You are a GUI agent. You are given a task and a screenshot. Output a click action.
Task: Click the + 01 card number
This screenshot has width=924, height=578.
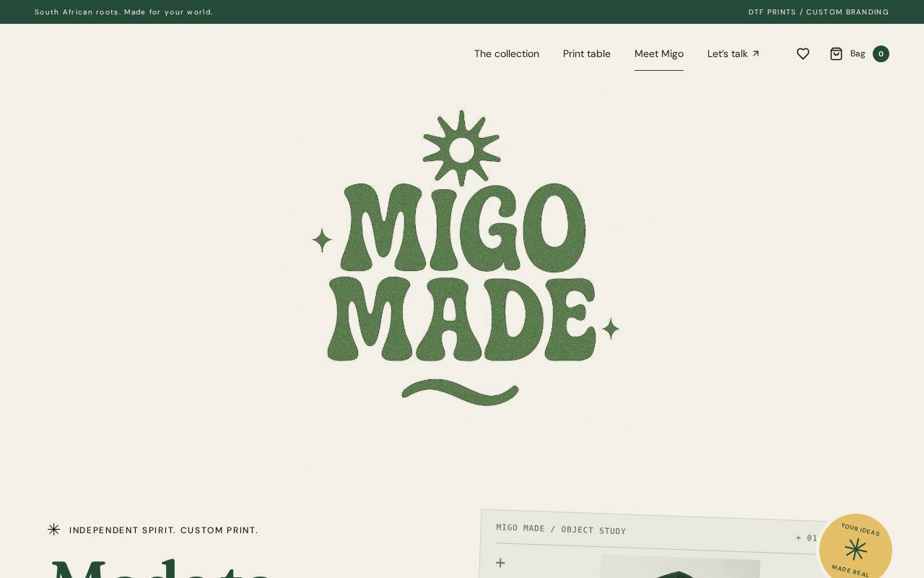(x=806, y=538)
